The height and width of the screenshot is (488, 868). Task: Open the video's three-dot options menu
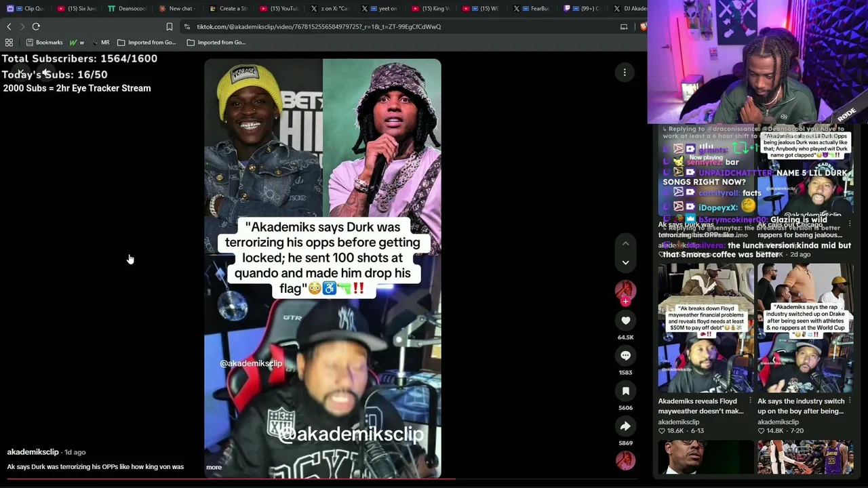(625, 73)
